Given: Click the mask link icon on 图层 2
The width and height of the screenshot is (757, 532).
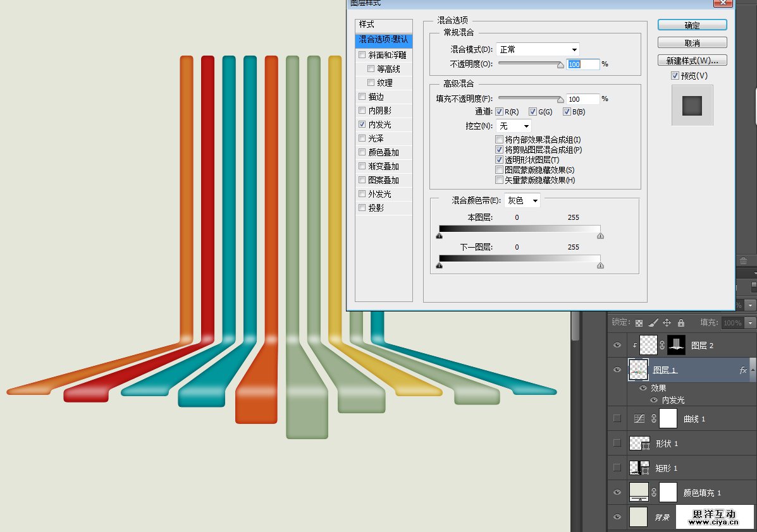Looking at the screenshot, I should point(662,346).
